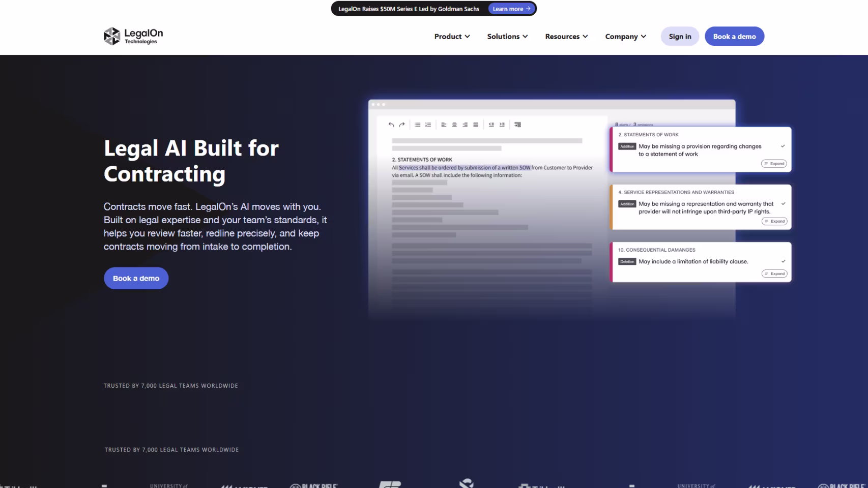The image size is (868, 488).
Task: Open the Solutions dropdown menu
Action: coord(507,37)
